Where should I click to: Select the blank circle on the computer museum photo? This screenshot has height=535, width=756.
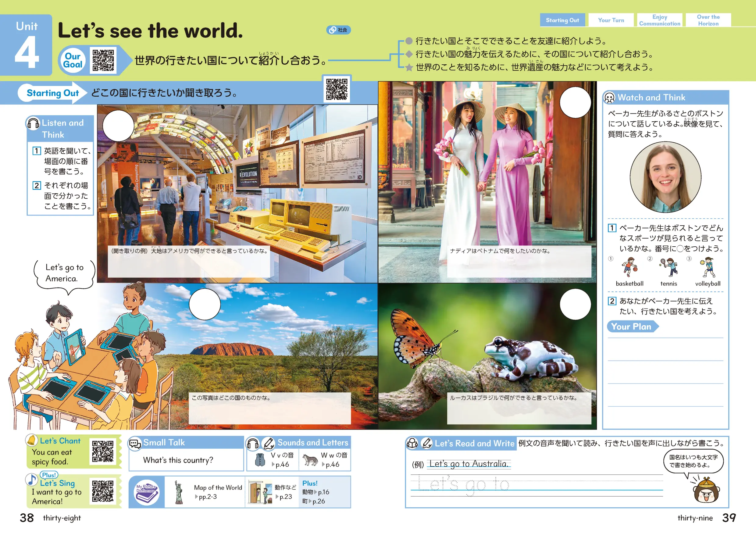(118, 126)
